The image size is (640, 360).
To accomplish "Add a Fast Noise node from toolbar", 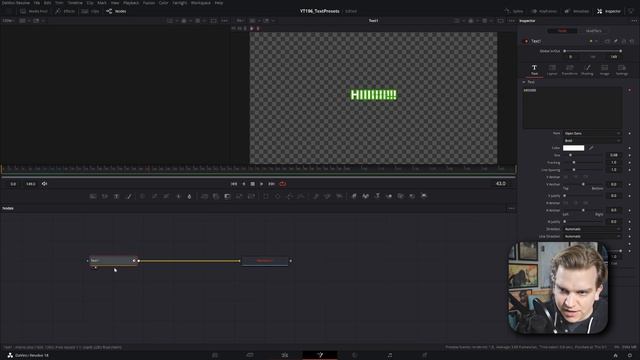I will click(x=105, y=196).
